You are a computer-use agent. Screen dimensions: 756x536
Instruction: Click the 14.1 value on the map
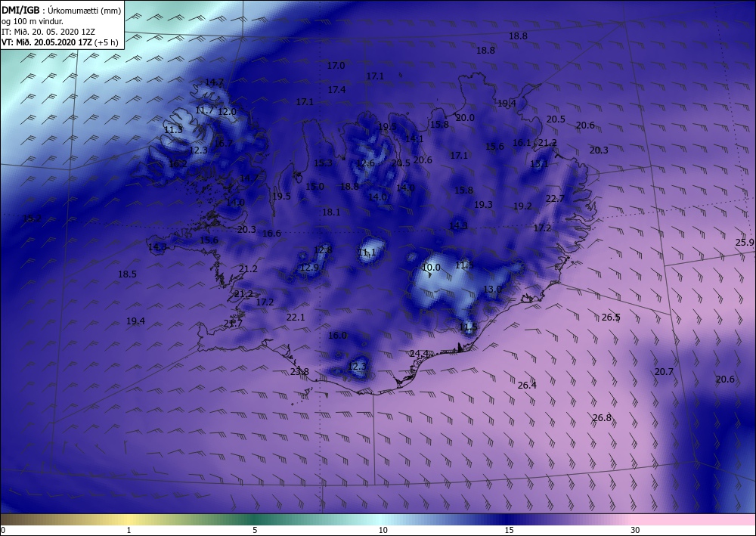point(414,139)
